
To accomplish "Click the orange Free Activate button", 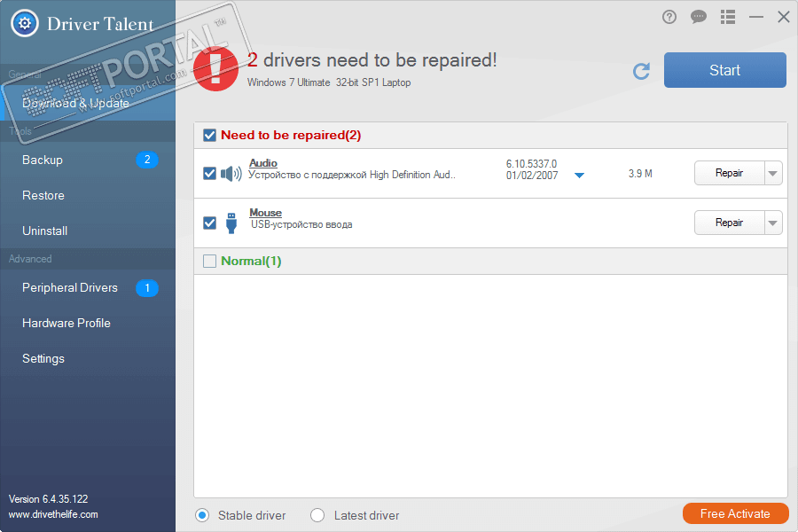I will 735,513.
